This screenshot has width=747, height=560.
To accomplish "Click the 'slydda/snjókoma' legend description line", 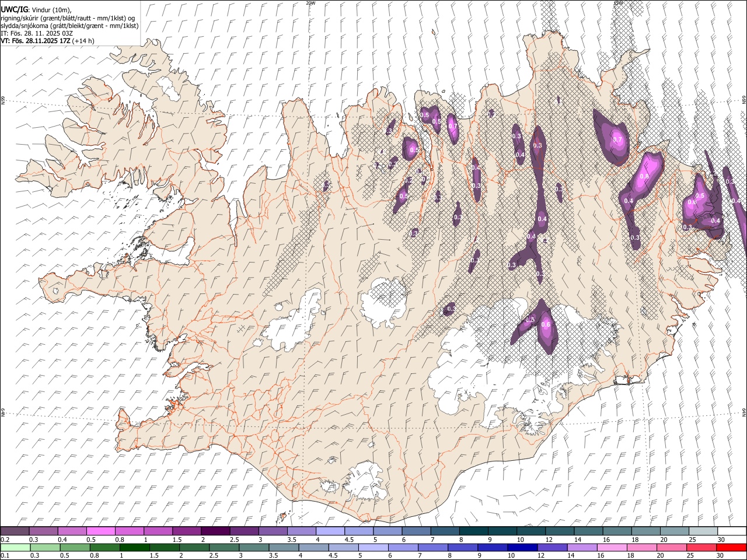I will tap(69, 26).
